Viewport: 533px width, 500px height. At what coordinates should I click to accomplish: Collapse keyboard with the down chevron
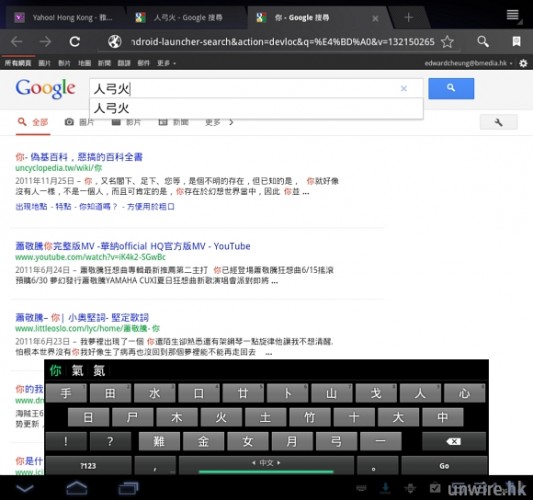[x=24, y=488]
